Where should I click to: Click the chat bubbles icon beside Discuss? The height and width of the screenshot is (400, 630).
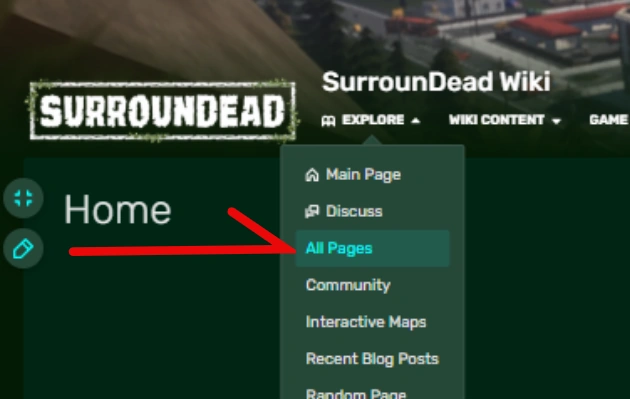click(312, 211)
